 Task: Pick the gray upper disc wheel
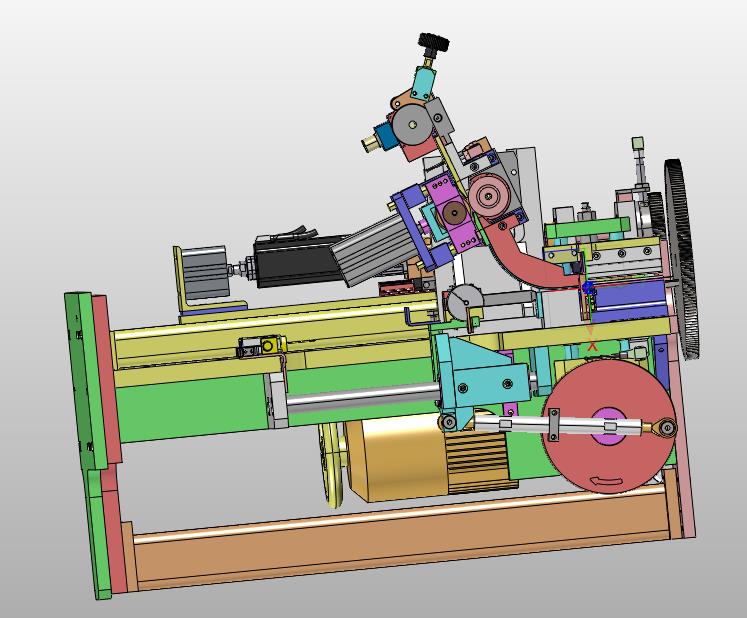[413, 125]
